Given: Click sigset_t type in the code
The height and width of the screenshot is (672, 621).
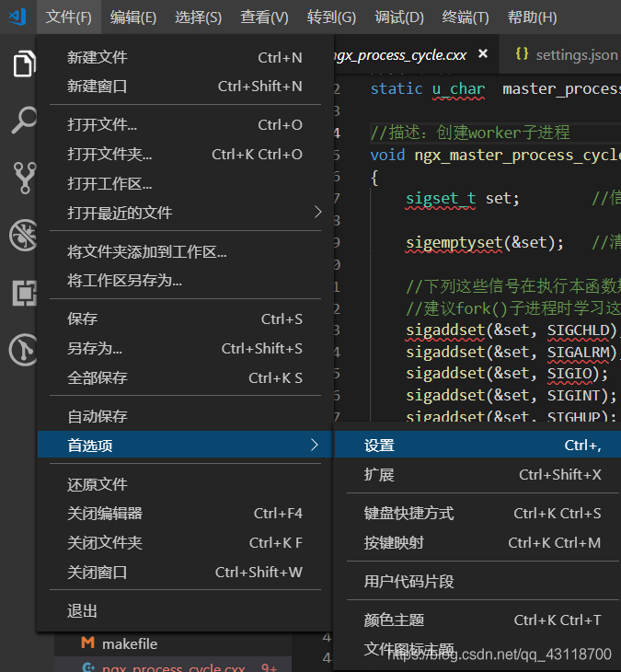Looking at the screenshot, I should (441, 199).
